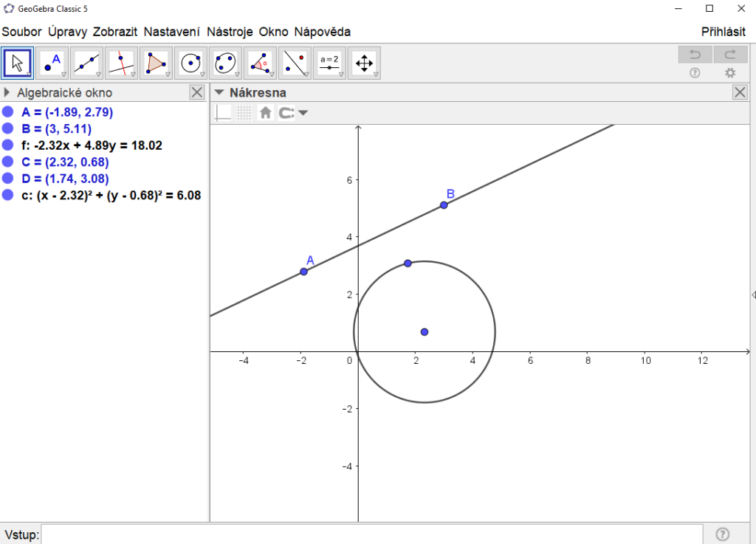756x544 pixels.
Task: Expand the Algebraické okno style bar triangle
Action: 7,92
